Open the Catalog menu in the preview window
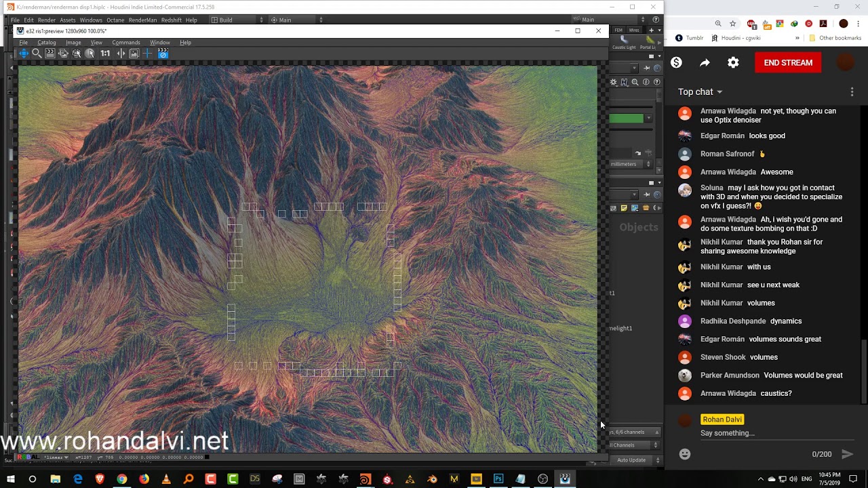The height and width of the screenshot is (488, 868). click(47, 42)
